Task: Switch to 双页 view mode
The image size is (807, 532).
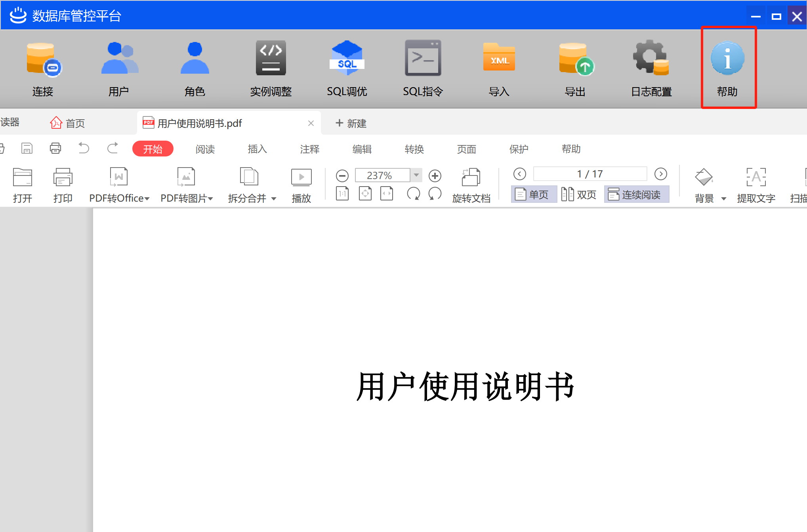Action: (x=579, y=194)
